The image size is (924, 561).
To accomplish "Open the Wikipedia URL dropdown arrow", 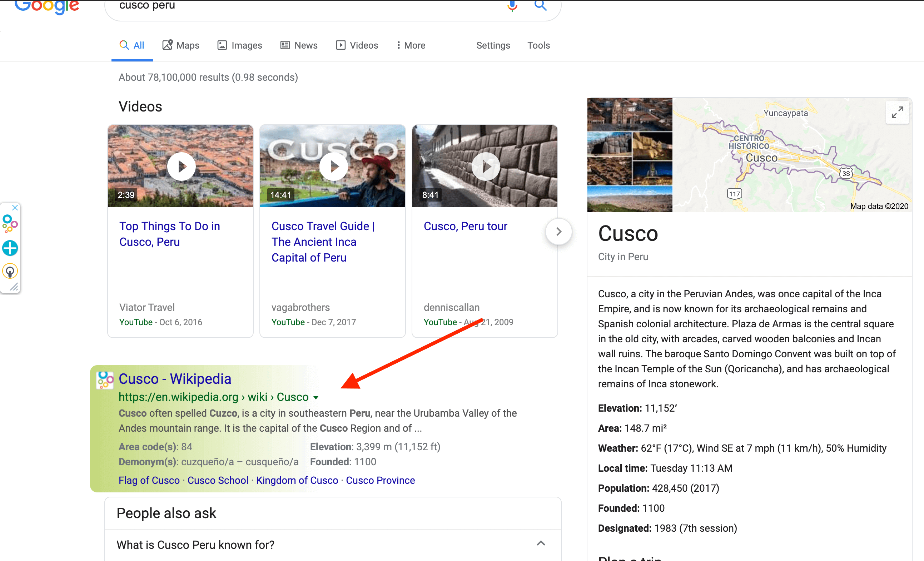I will coord(316,397).
